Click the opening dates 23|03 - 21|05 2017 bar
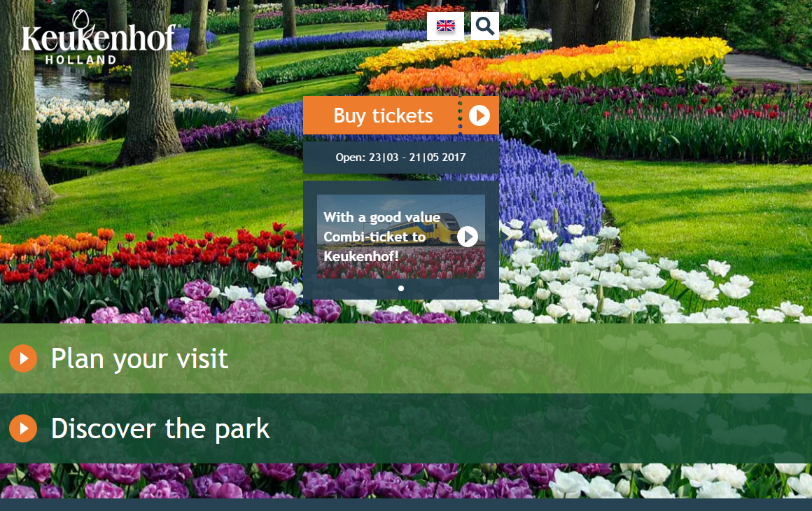Image resolution: width=812 pixels, height=511 pixels. [x=400, y=157]
